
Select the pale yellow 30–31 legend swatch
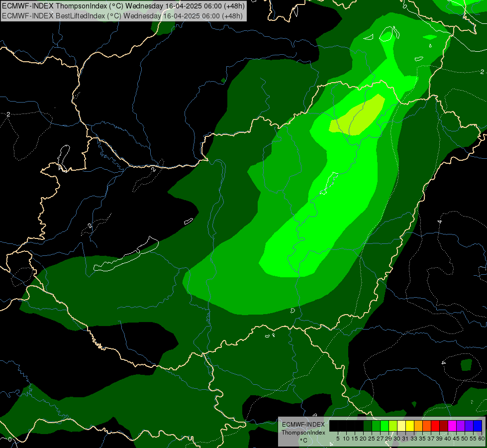tap(401, 426)
